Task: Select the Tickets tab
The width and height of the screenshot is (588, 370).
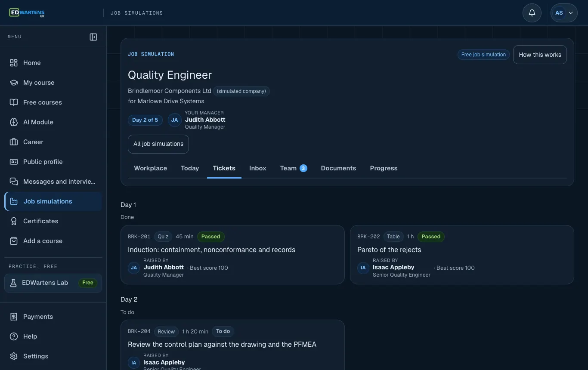Action: coord(224,168)
